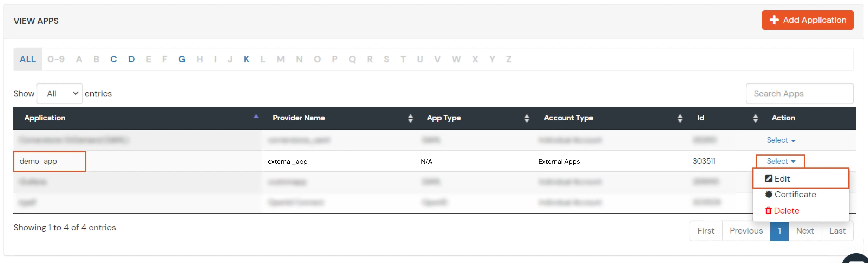Choose Certificate from the action menu
This screenshot has height=263, width=868.
click(x=795, y=194)
